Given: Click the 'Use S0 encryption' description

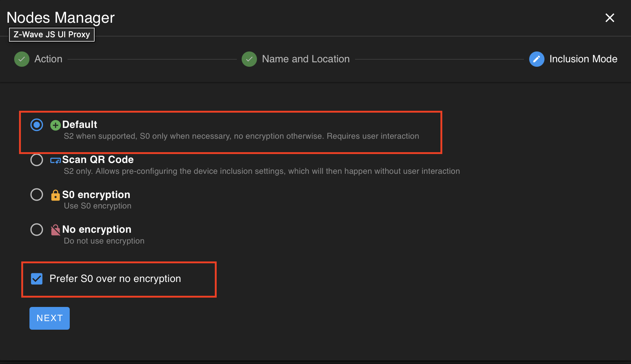Looking at the screenshot, I should pyautogui.click(x=97, y=206).
